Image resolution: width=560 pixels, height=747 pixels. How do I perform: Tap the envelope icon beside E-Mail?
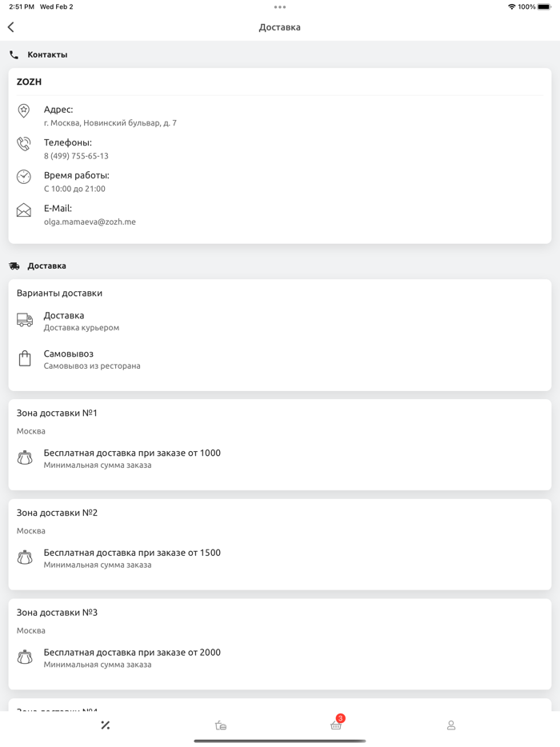pos(24,210)
